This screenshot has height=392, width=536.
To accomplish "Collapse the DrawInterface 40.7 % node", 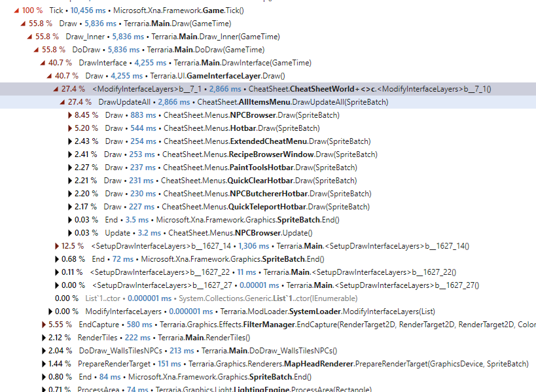I will [43, 63].
